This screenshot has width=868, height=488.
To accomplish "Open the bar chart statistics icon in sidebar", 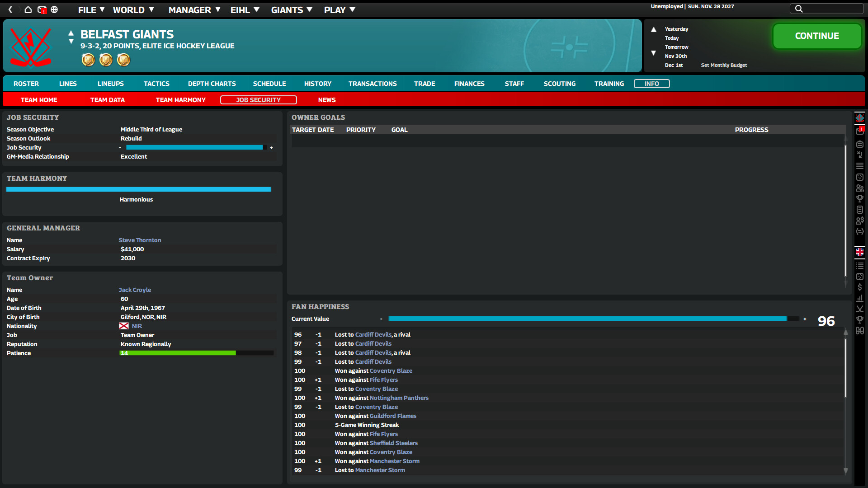I will [x=860, y=298].
